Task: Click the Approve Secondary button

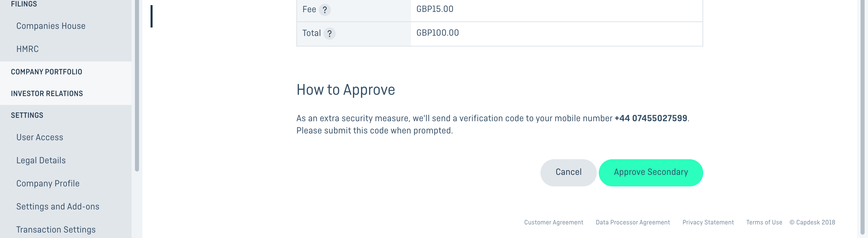Action: (x=651, y=172)
